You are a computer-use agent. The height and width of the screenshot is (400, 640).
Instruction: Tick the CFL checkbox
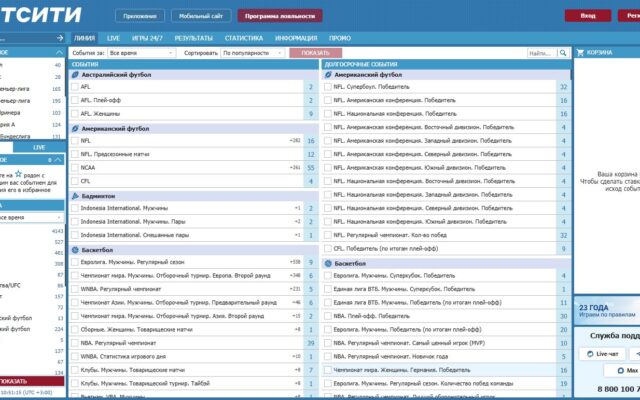coord(75,181)
